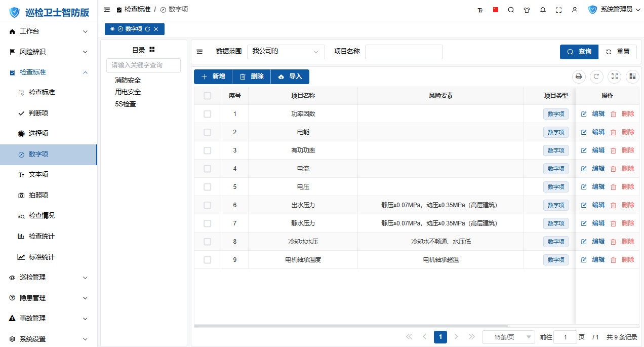Click edit icon for 电流 row

click(584, 169)
